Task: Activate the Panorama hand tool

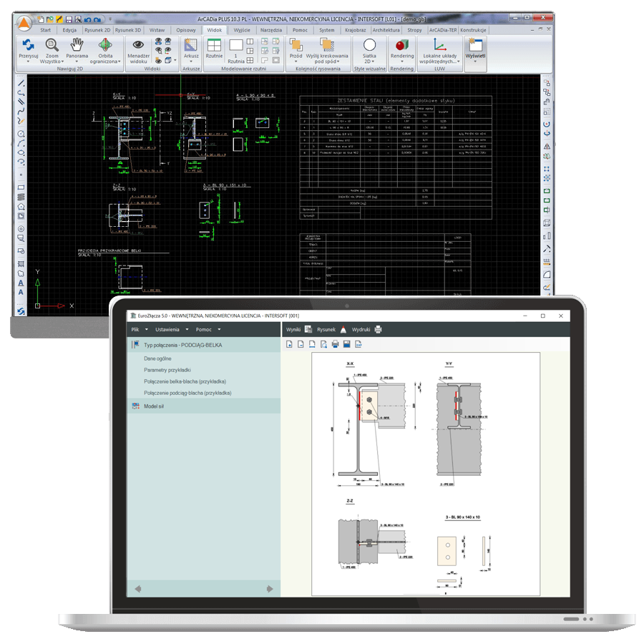Action: coord(77,44)
